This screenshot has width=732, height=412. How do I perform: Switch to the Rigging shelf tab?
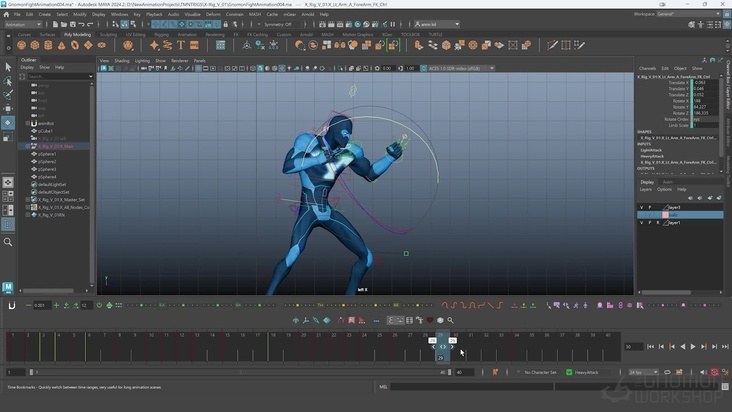(161, 34)
